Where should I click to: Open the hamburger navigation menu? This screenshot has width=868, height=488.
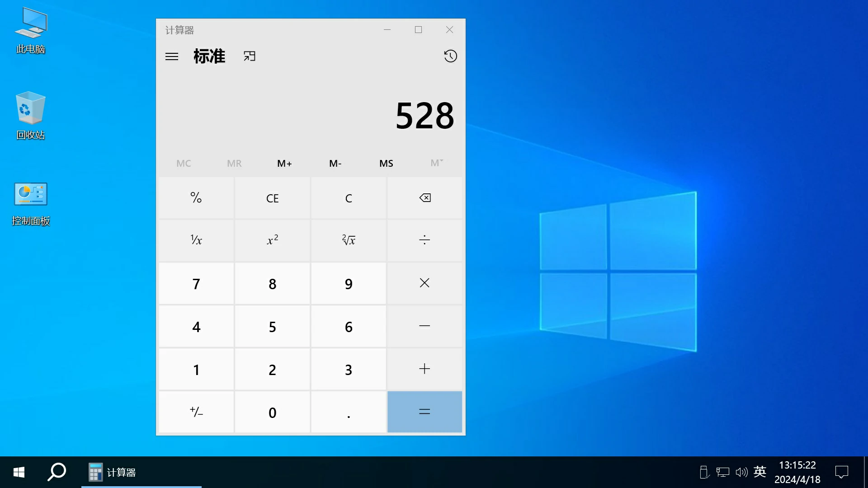[172, 56]
